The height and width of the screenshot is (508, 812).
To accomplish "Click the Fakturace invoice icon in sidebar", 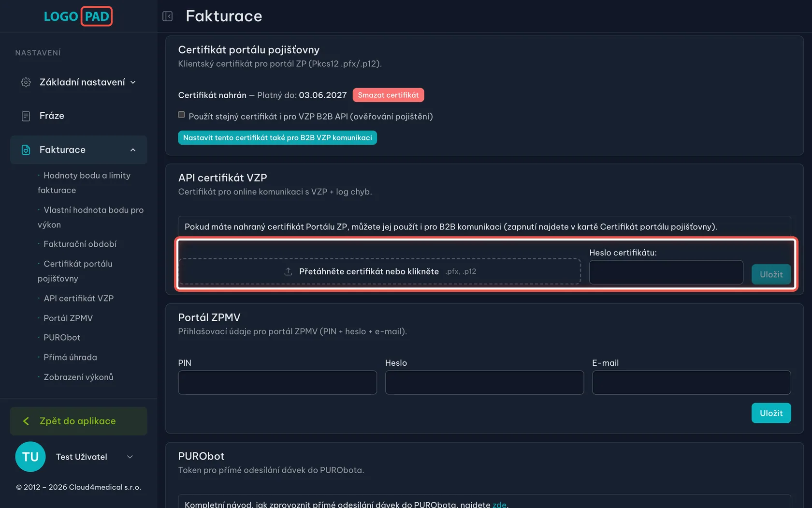I will point(26,150).
